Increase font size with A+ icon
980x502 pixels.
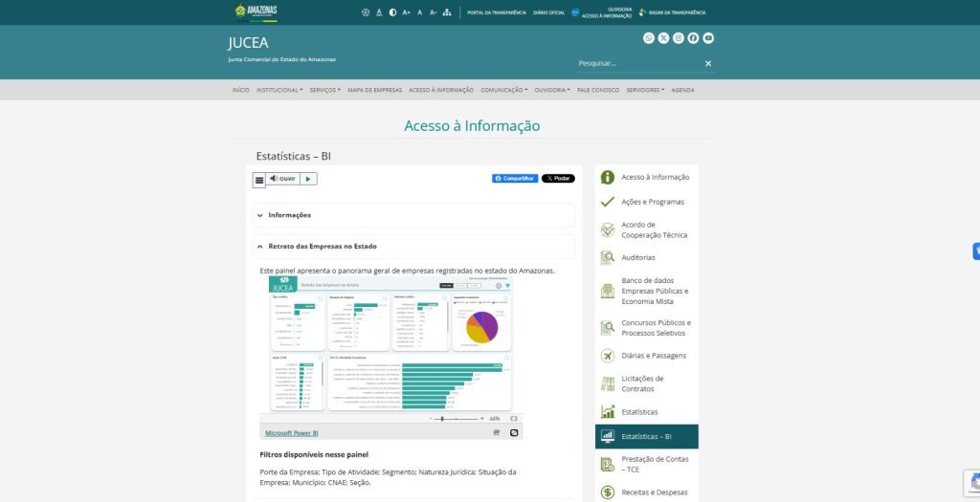[406, 12]
